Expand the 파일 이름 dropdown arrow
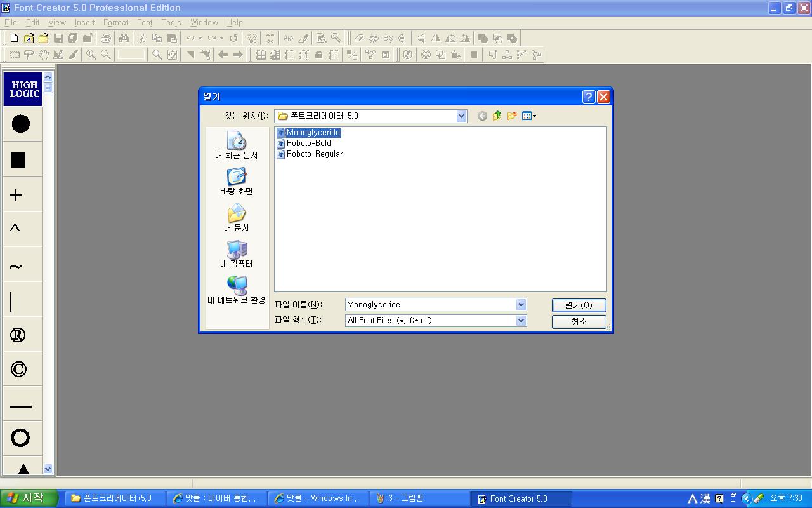Viewport: 812px width, 508px height. point(521,305)
